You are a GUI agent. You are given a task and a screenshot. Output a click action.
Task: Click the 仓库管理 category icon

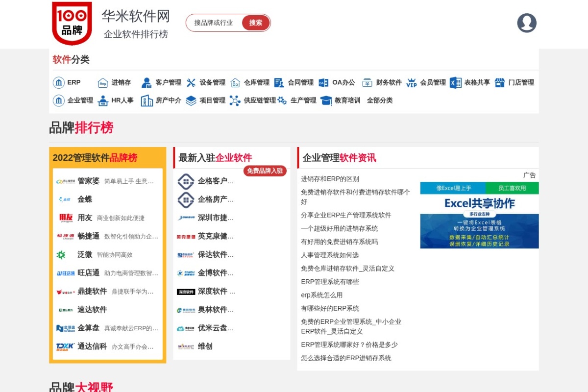(235, 82)
